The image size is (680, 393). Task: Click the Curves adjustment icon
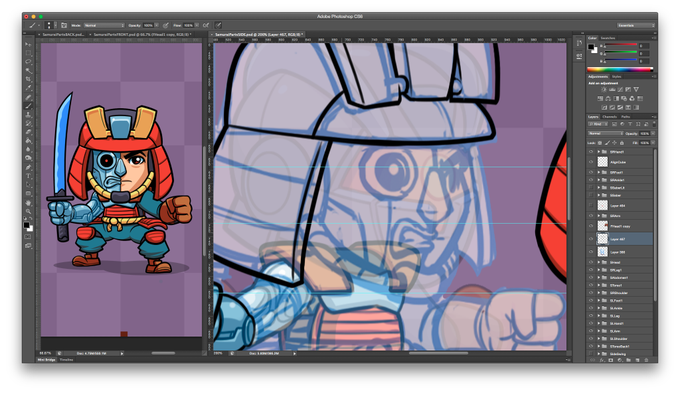[620, 89]
